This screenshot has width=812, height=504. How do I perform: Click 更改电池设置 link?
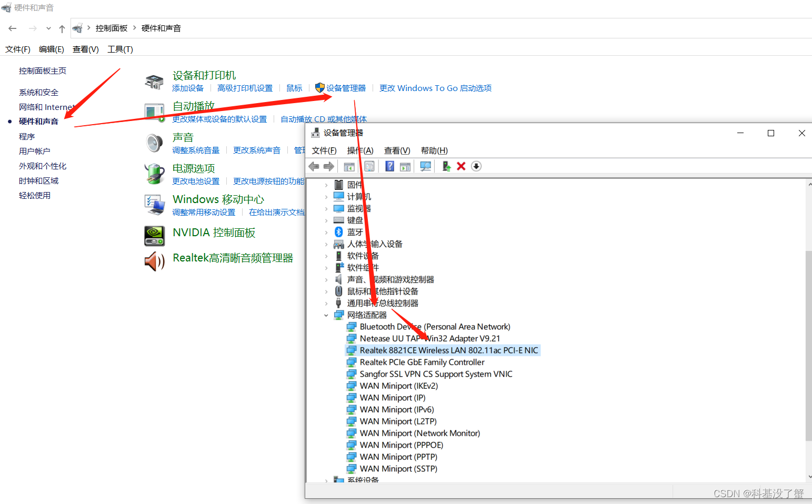(196, 182)
